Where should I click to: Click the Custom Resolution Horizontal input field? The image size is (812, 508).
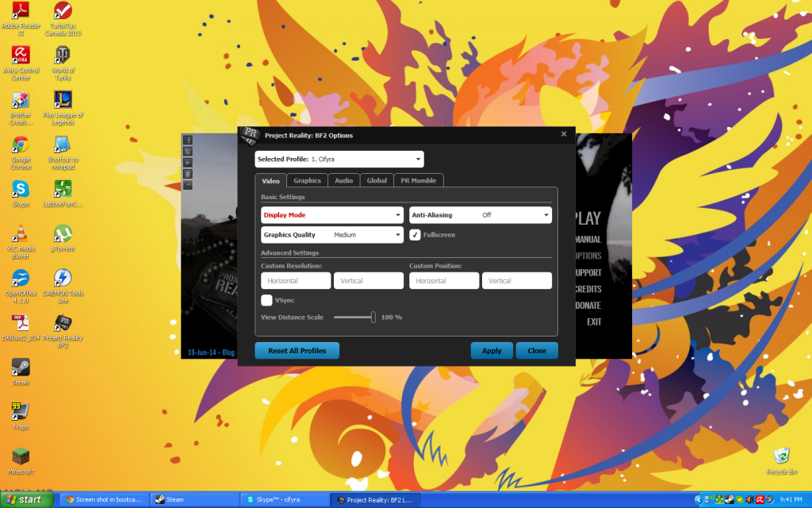[x=296, y=281]
